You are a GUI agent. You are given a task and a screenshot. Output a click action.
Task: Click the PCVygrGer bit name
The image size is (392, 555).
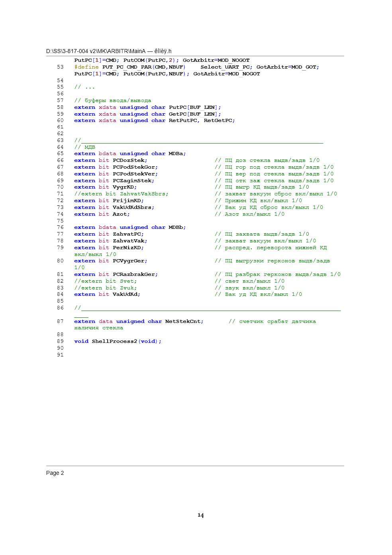pos(129,261)
